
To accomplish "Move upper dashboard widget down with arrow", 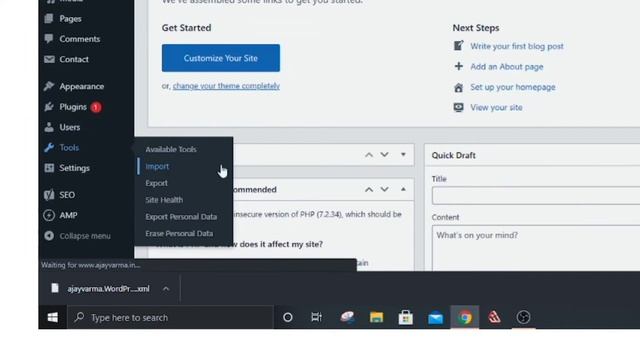I will [x=384, y=155].
